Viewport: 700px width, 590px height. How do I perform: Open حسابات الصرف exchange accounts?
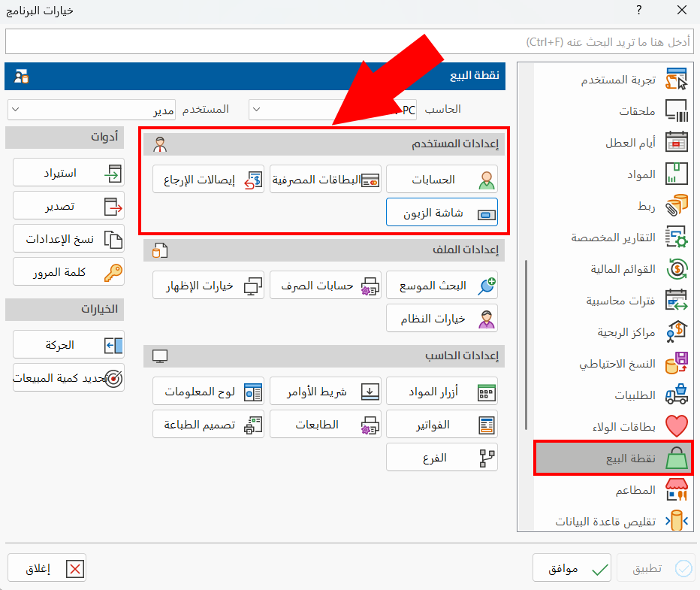click(x=325, y=286)
